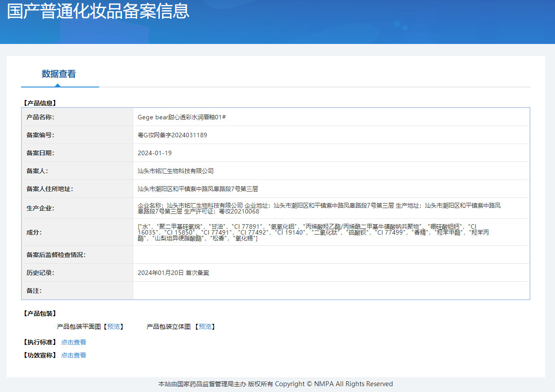Image resolution: width=555 pixels, height=392 pixels.
Task: Click the NMPA copyright footer text
Action: (275, 384)
